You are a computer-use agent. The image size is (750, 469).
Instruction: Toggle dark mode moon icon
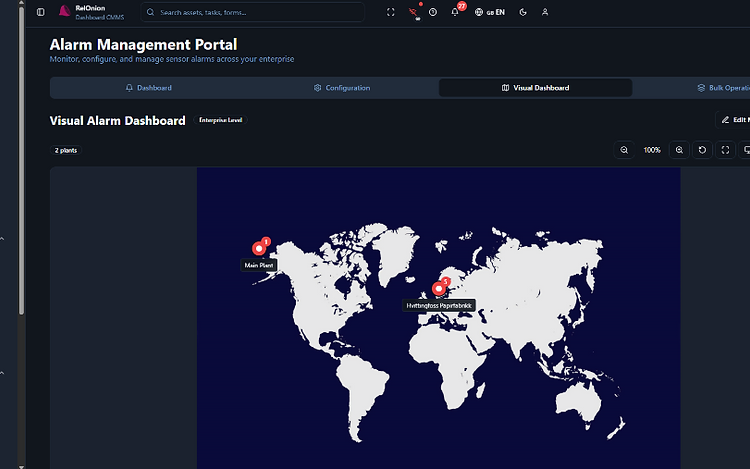tap(523, 12)
